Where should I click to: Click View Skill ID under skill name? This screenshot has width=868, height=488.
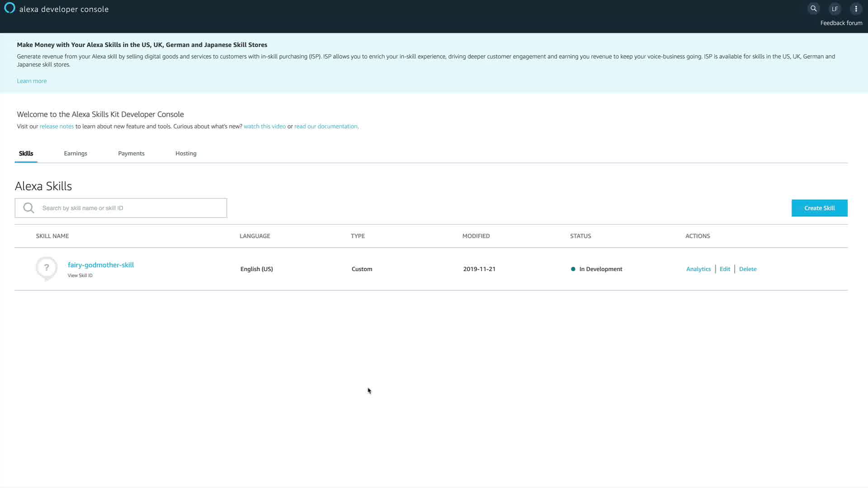pos(80,276)
